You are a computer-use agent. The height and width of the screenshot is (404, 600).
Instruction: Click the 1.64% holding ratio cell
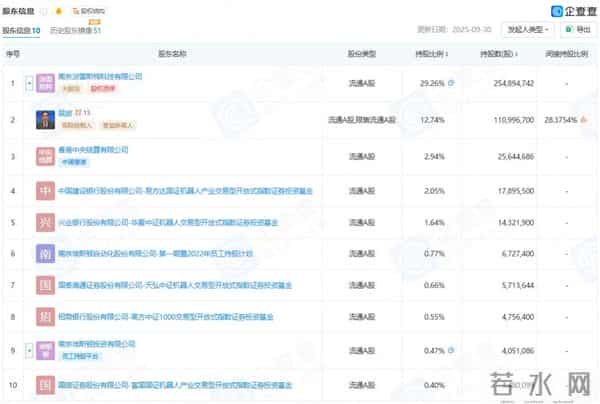tap(434, 222)
